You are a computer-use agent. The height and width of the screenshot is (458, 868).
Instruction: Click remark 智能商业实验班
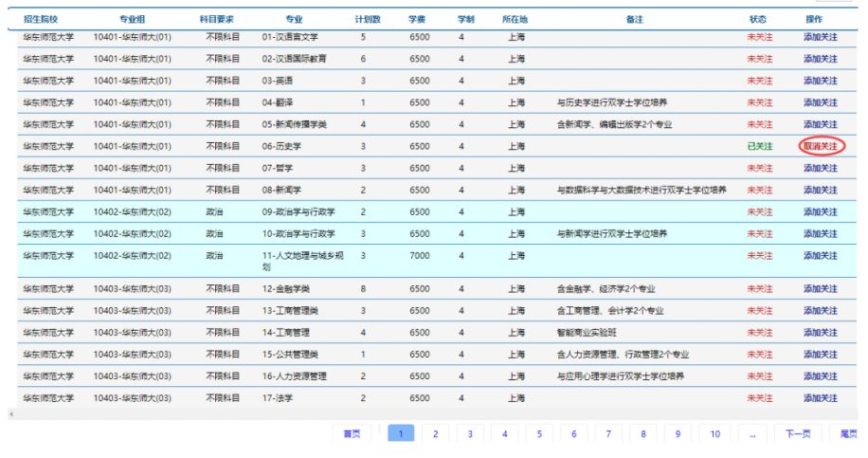point(587,333)
